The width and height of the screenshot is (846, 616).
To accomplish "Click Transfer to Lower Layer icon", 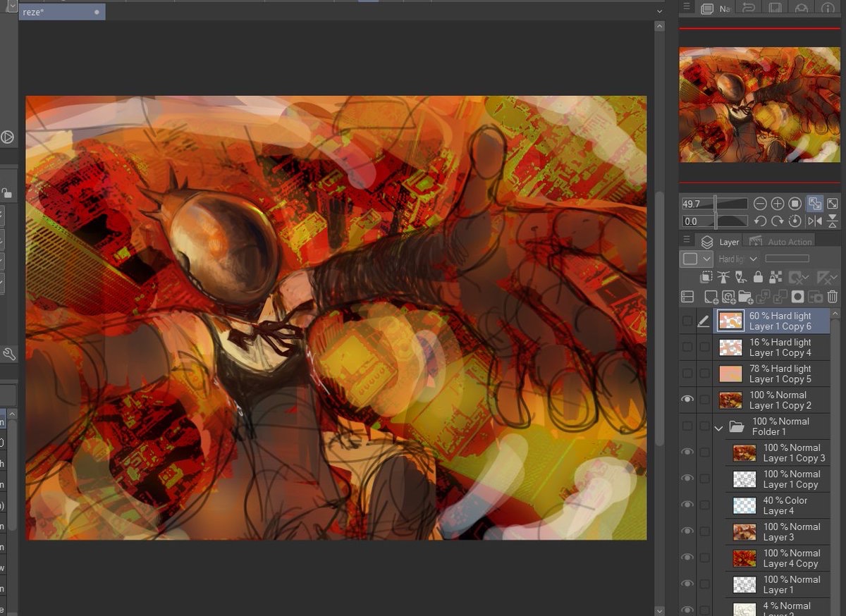I will [764, 297].
